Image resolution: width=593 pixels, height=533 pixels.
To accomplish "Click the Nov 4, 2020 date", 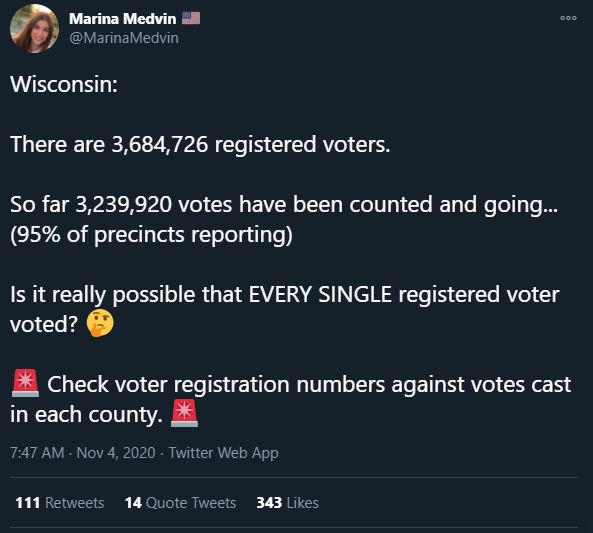I will pos(116,452).
